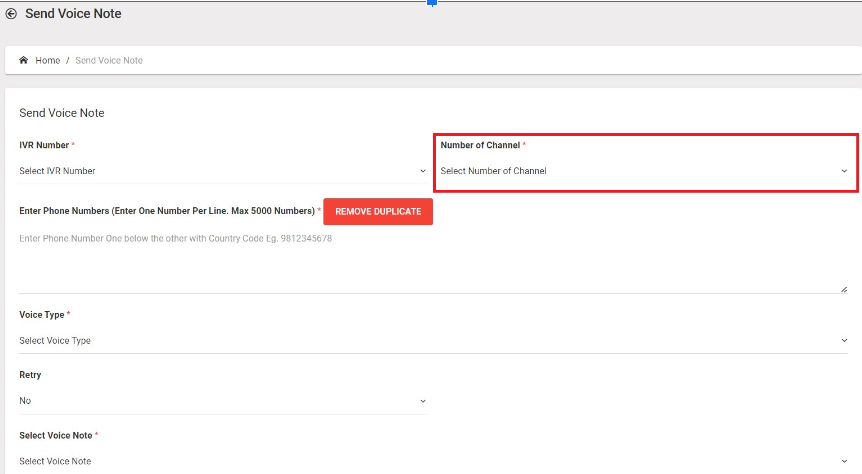Open the Retry dropdown showing No
This screenshot has height=474, width=862.
tap(223, 401)
